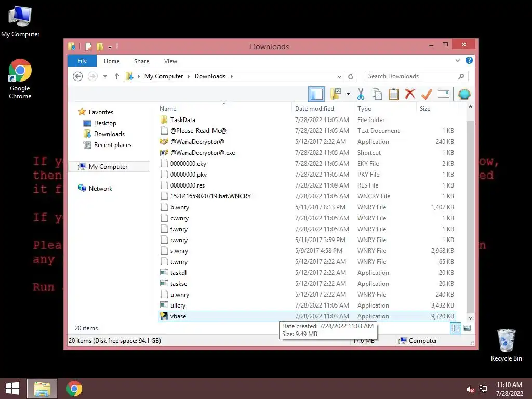Open the Windows Start button
The height and width of the screenshot is (399, 532).
(x=12, y=389)
